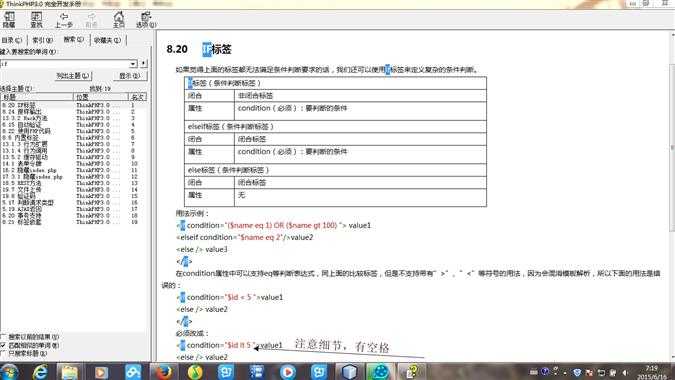
Task: Select the '19.8 验证码' result row
Action: [74, 196]
